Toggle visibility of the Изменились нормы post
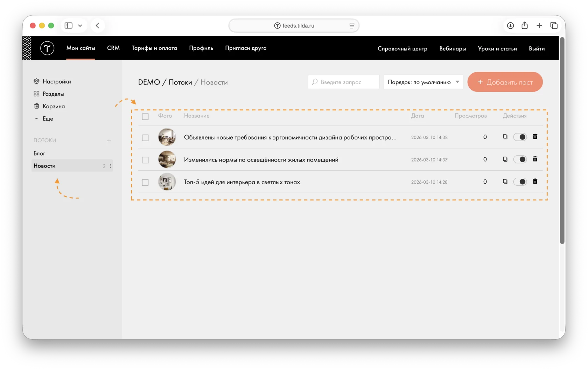Image resolution: width=588 pixels, height=369 pixels. (x=520, y=159)
